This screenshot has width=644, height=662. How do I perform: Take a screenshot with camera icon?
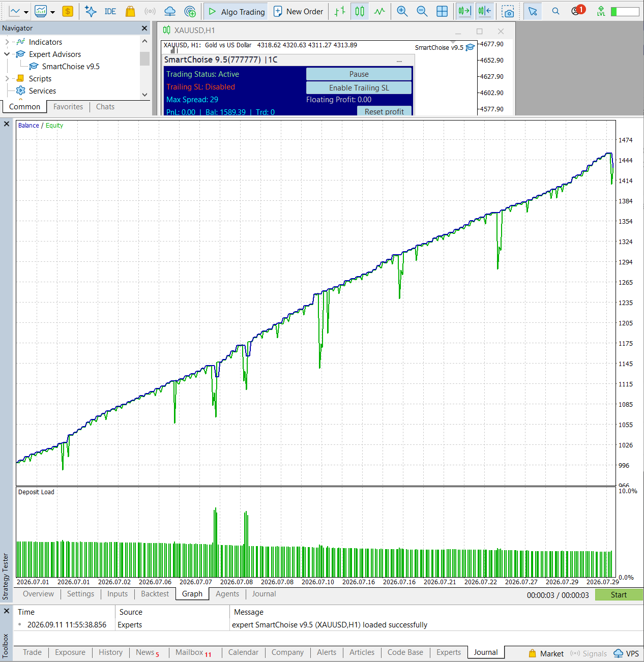tap(508, 11)
